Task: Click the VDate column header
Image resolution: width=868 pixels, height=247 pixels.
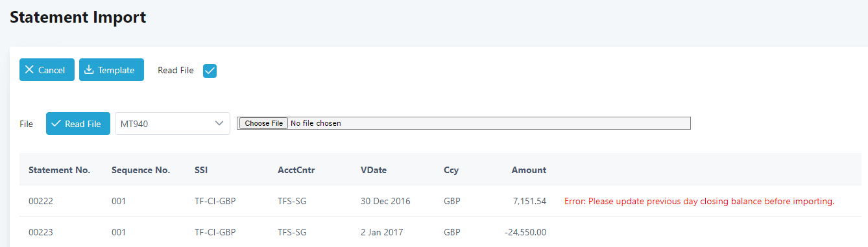Action: [x=374, y=170]
